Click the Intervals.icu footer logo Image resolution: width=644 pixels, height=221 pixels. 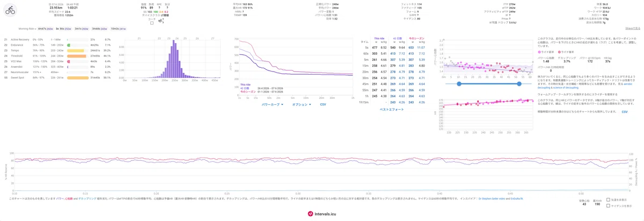click(322, 213)
